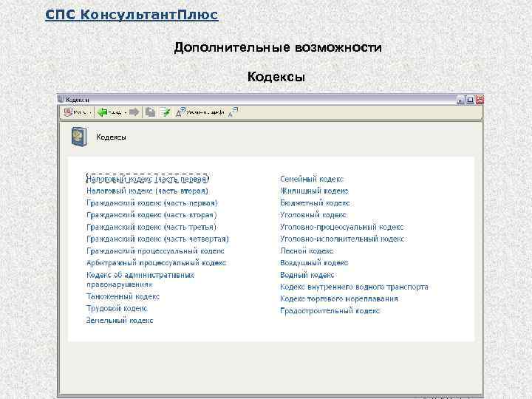
Task: Click the Кодексы book icon
Action: (79, 137)
